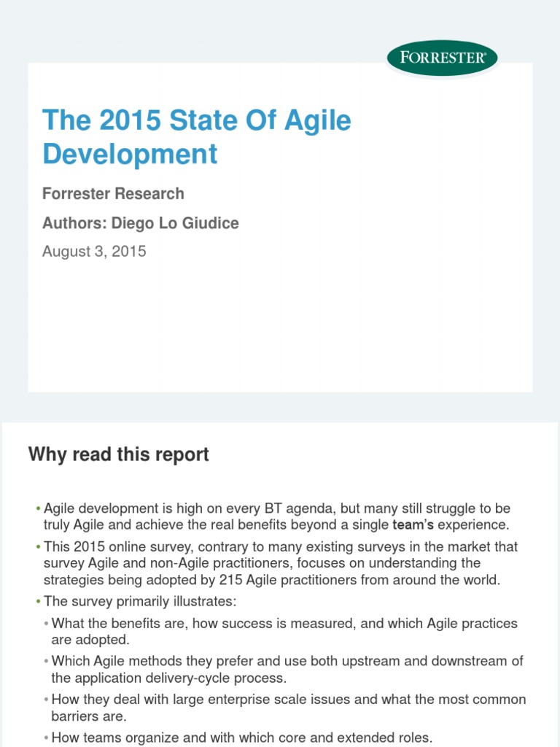Click the gray bullet before "How they deal with"
Screen dimensions: 560x747
tap(47, 700)
